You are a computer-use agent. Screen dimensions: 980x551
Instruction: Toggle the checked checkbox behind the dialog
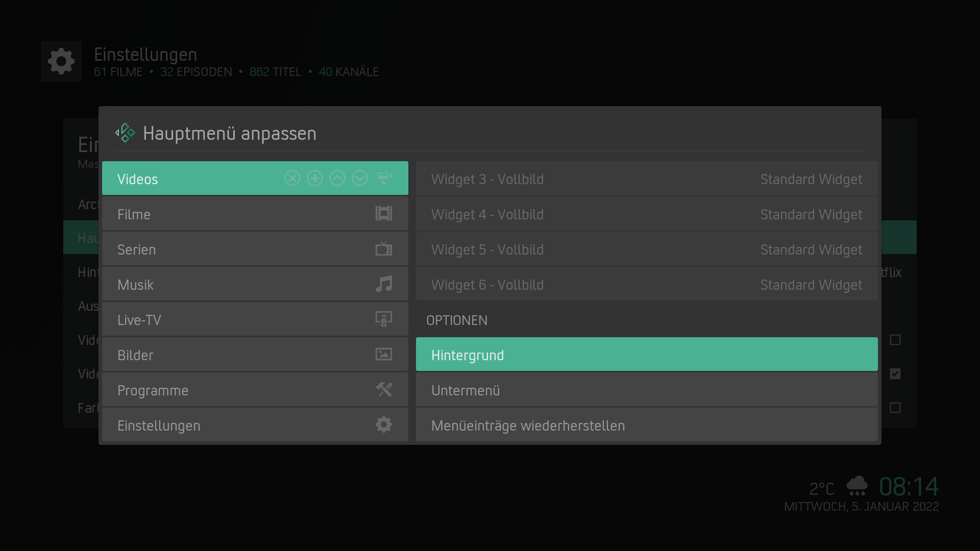pos(895,374)
